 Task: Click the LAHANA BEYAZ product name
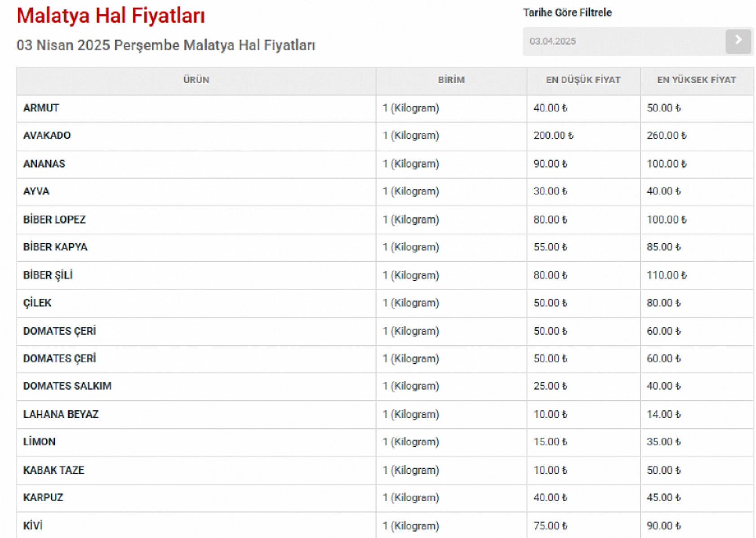[61, 414]
